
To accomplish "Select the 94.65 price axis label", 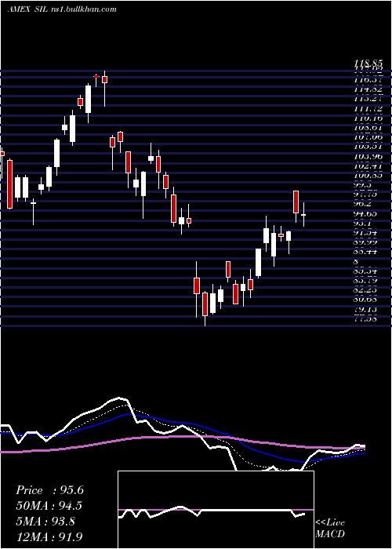I will click(365, 213).
